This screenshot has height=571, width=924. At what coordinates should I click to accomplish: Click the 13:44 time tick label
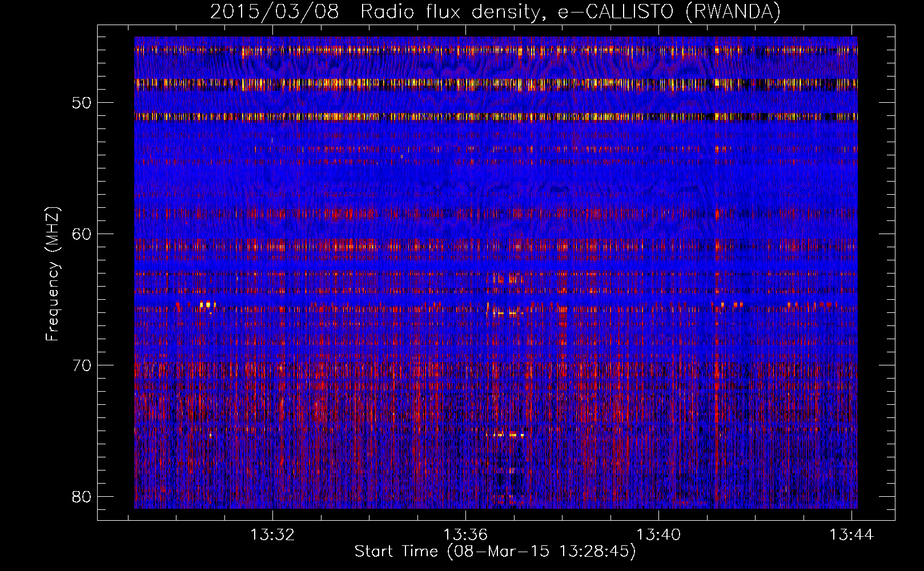[x=851, y=535]
